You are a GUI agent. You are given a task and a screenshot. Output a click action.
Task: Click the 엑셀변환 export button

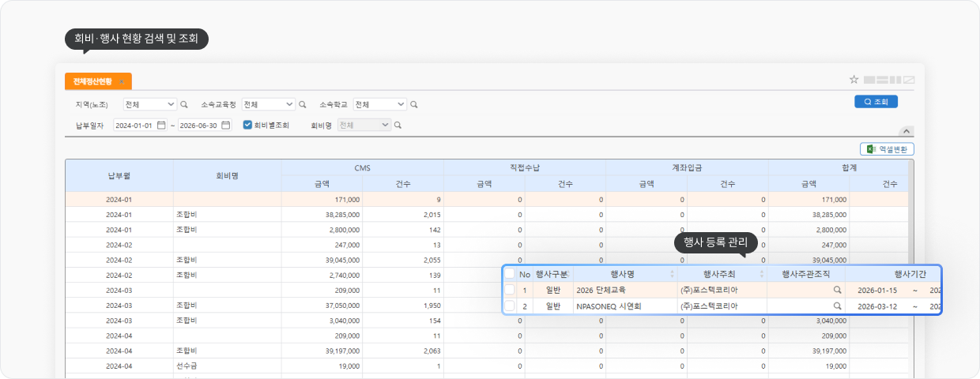tap(888, 148)
